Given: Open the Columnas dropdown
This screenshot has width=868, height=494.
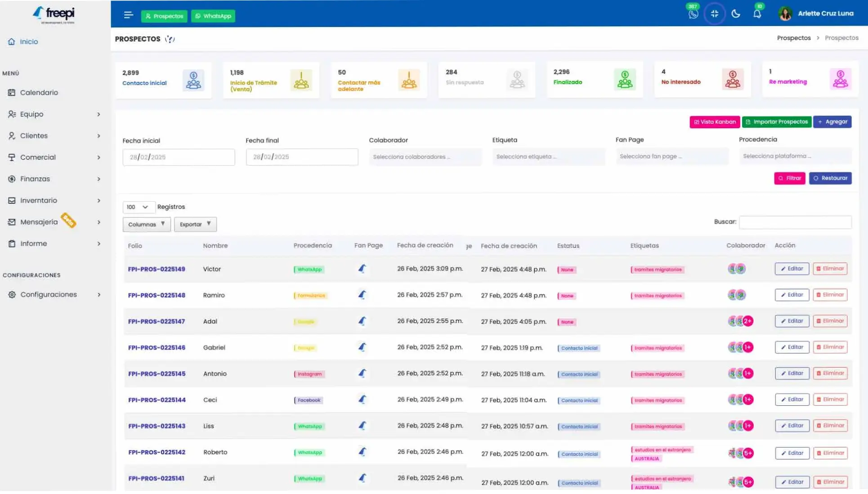Looking at the screenshot, I should pyautogui.click(x=147, y=224).
